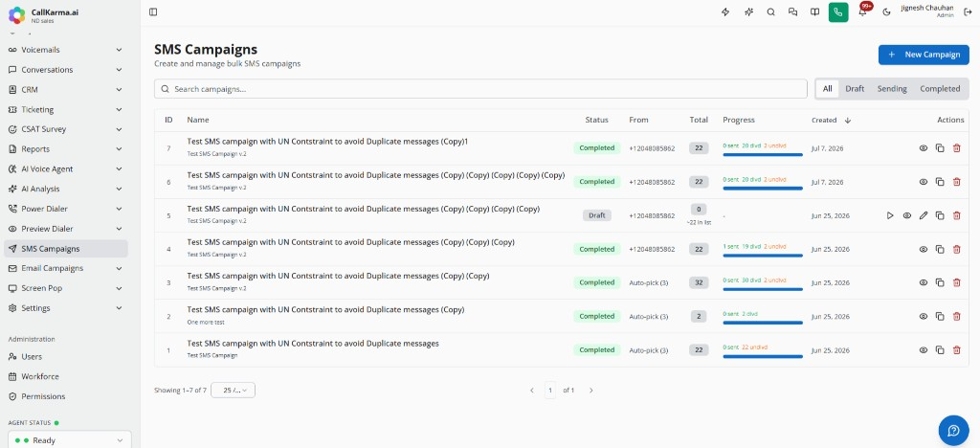Click progress bar of campaign ID 3
The image size is (980, 448).
763,289
